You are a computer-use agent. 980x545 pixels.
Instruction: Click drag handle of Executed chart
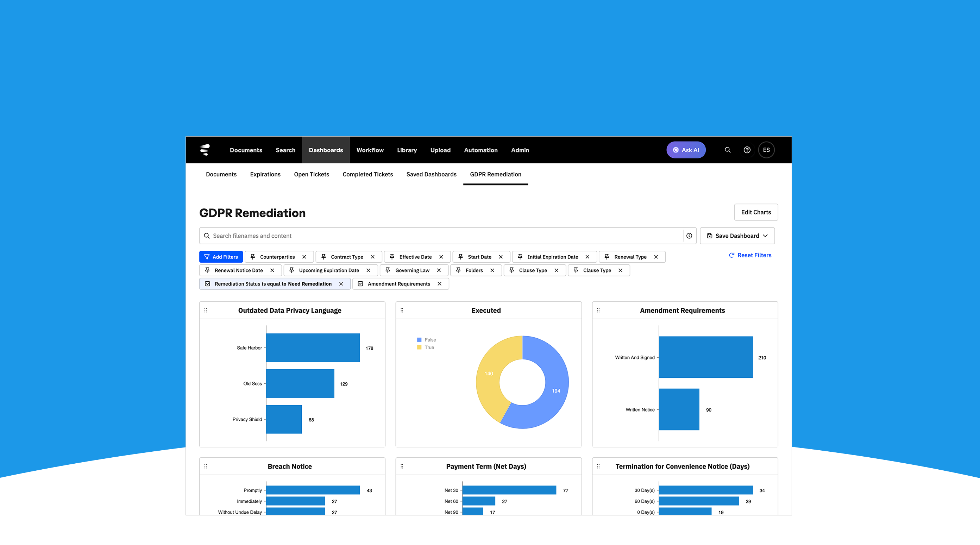(402, 311)
